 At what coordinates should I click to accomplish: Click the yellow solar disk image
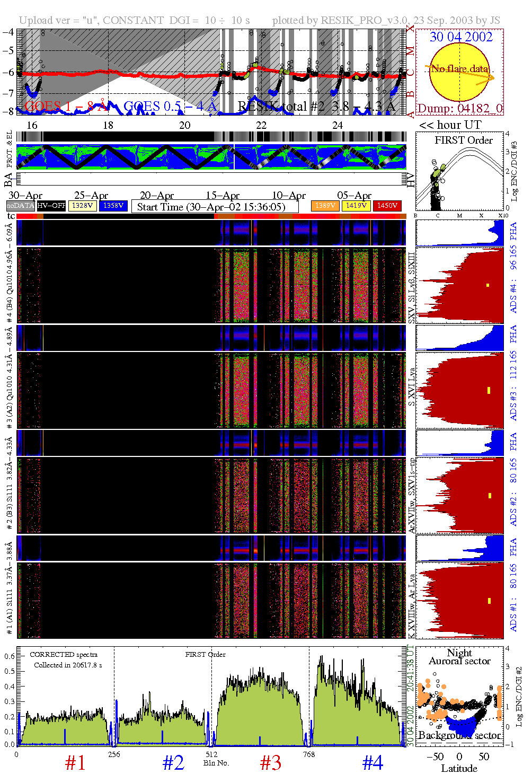pos(459,71)
